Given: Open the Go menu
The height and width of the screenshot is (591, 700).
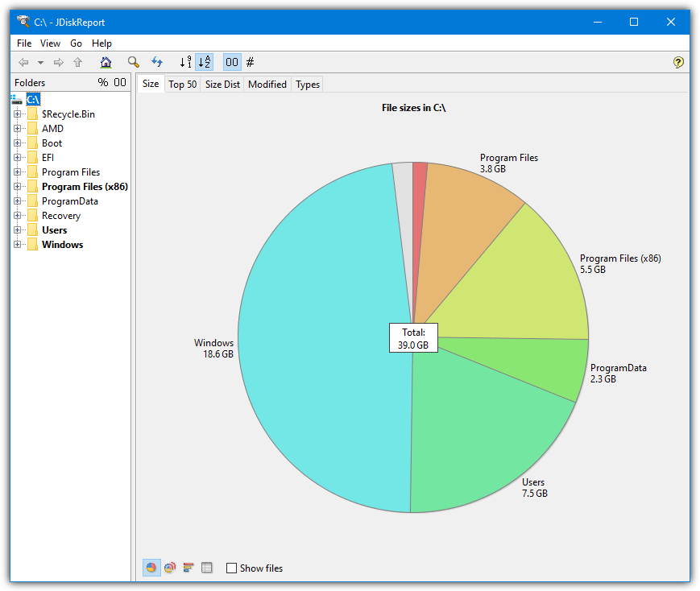Looking at the screenshot, I should click(76, 43).
